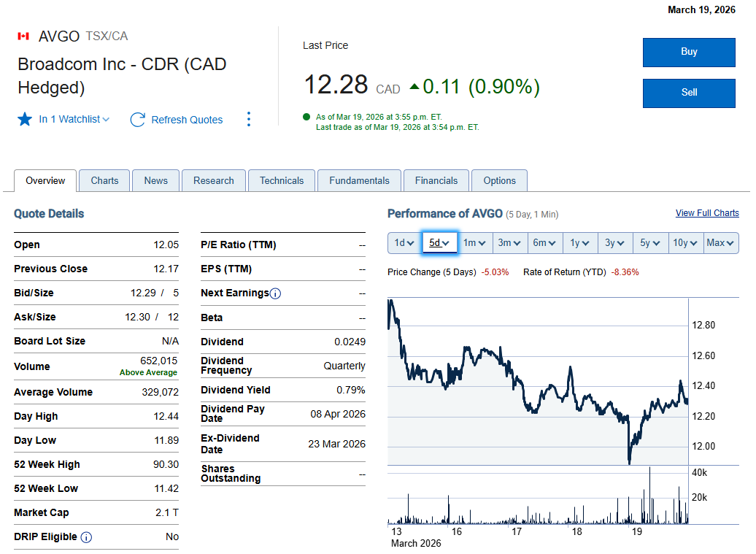Screen dimensions: 756x554
Task: Select the 10y chart range
Action: point(685,243)
